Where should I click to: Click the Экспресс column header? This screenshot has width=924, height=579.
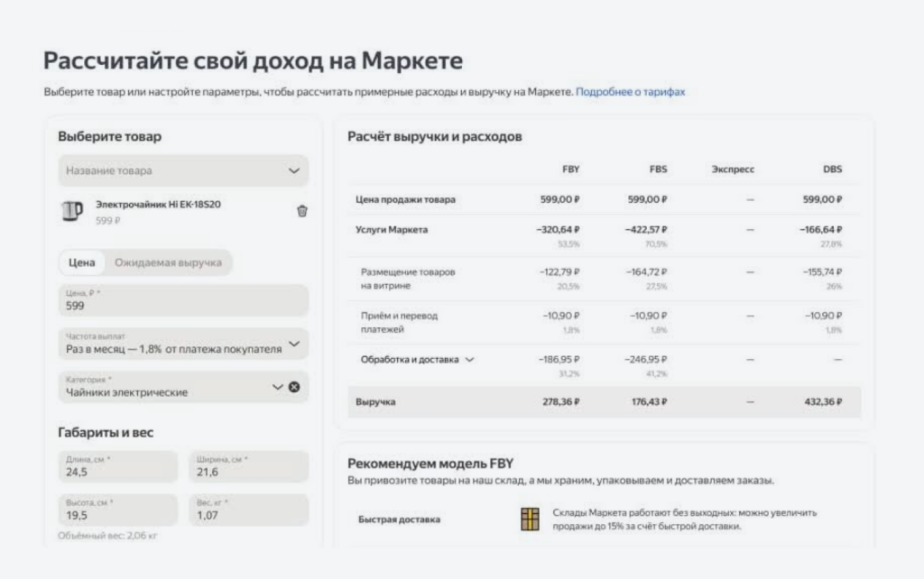[x=733, y=170]
